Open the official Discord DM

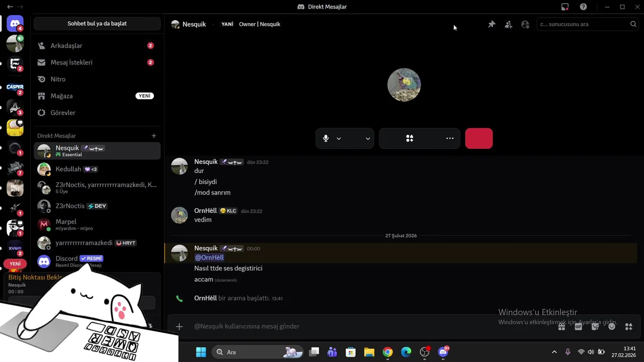(x=97, y=261)
